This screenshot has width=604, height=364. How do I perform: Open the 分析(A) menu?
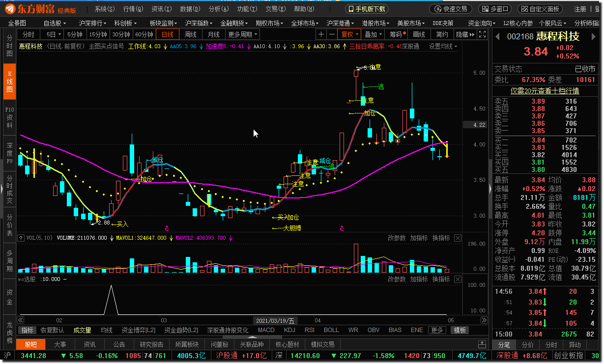pos(218,9)
